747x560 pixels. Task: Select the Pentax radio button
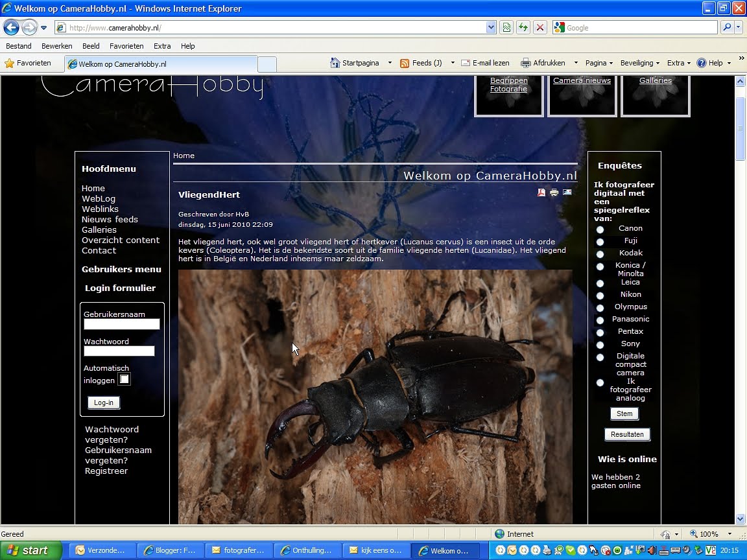tap(600, 332)
